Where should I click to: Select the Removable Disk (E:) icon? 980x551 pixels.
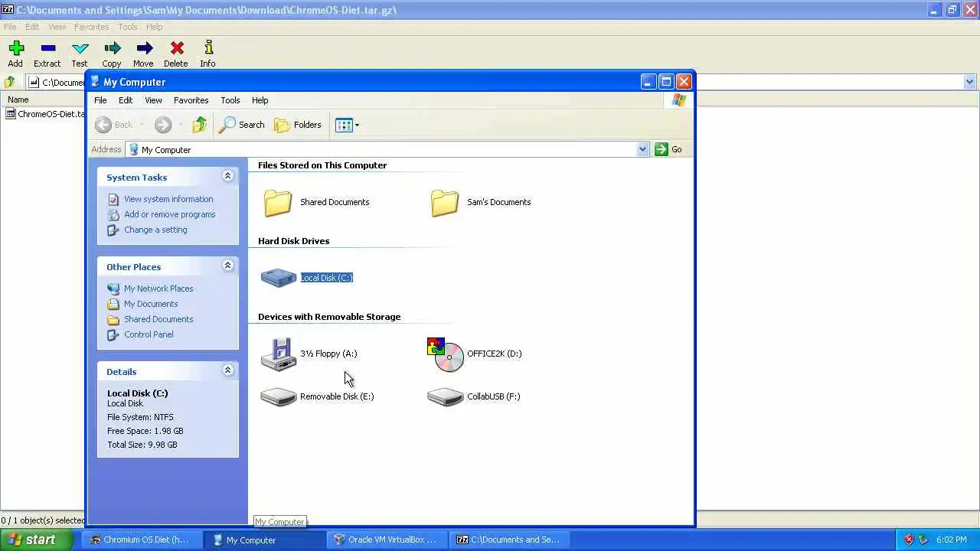click(279, 396)
